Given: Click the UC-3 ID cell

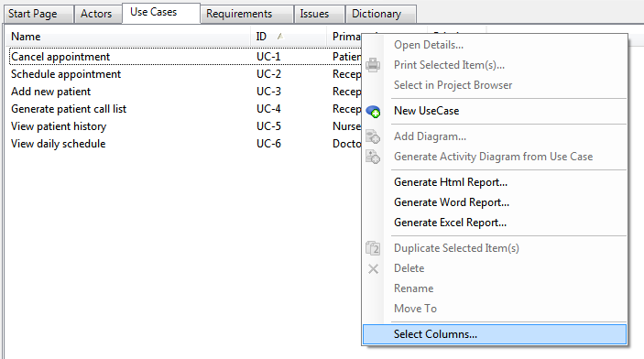Looking at the screenshot, I should (268, 92).
